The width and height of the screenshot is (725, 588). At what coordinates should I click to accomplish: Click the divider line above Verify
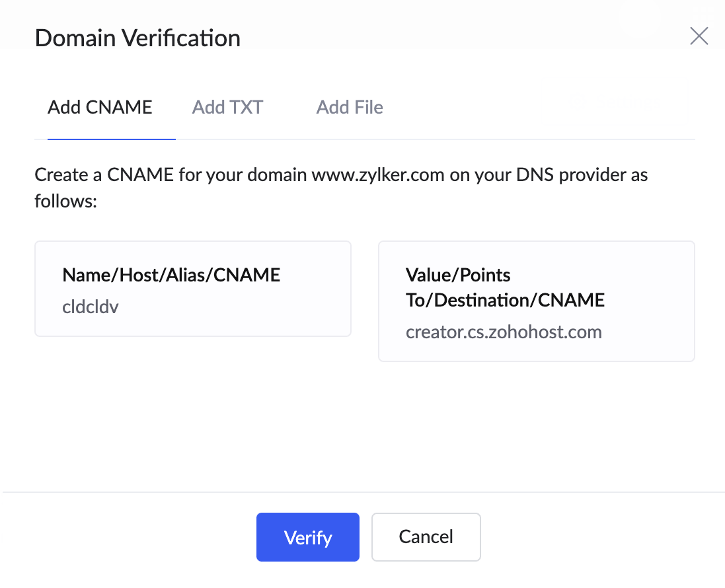[x=363, y=492]
